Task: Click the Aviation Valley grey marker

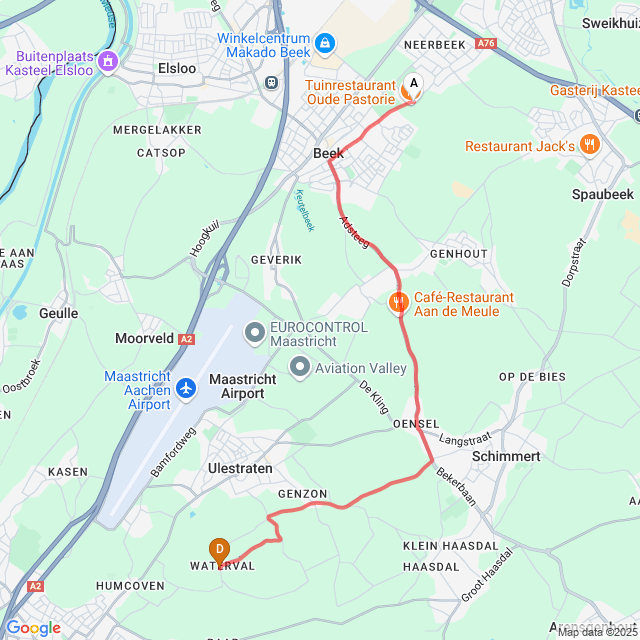Action: coord(300,367)
